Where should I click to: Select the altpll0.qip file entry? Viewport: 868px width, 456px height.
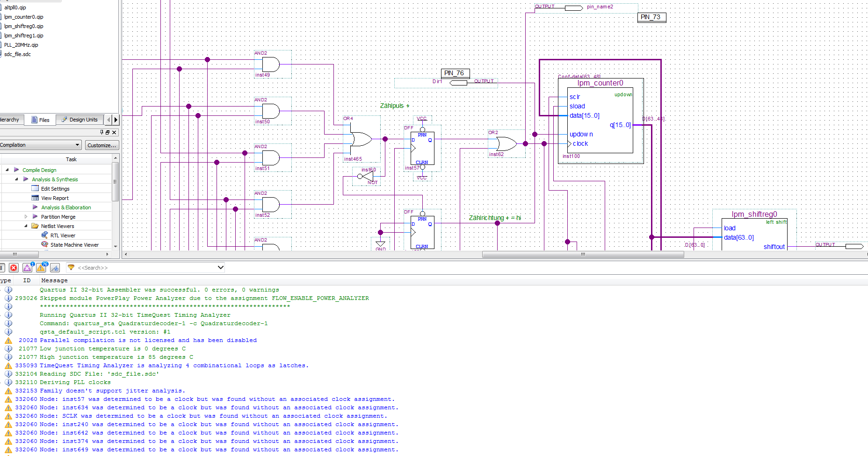(x=15, y=7)
